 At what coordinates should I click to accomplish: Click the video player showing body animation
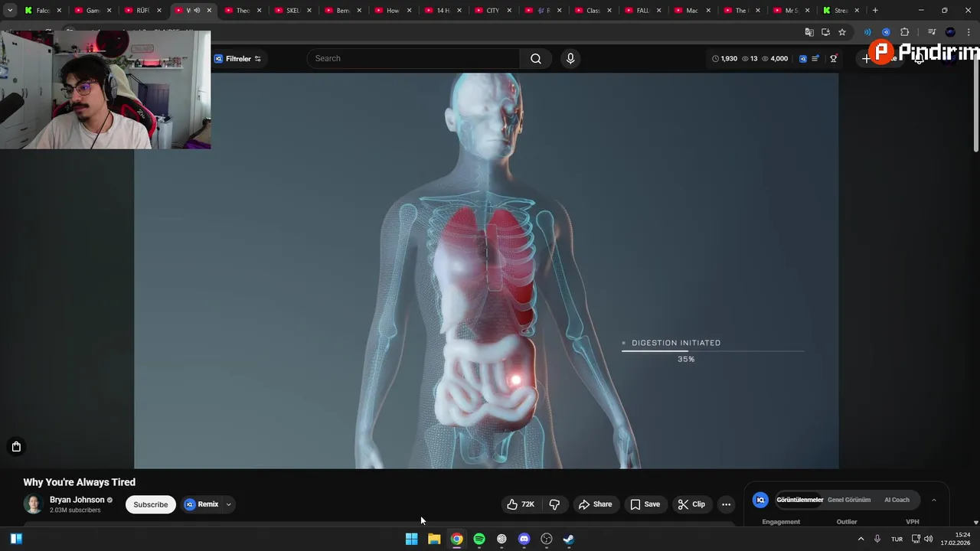(x=486, y=270)
